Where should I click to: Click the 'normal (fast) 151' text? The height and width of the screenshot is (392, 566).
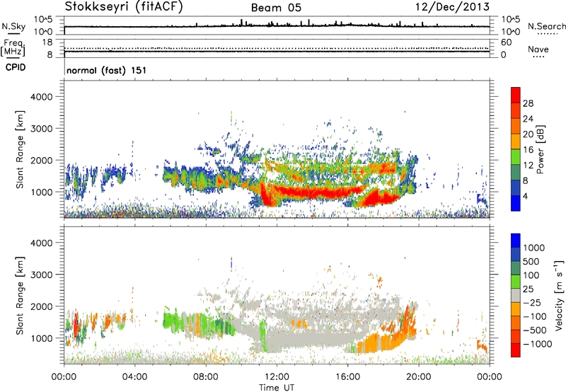[107, 70]
